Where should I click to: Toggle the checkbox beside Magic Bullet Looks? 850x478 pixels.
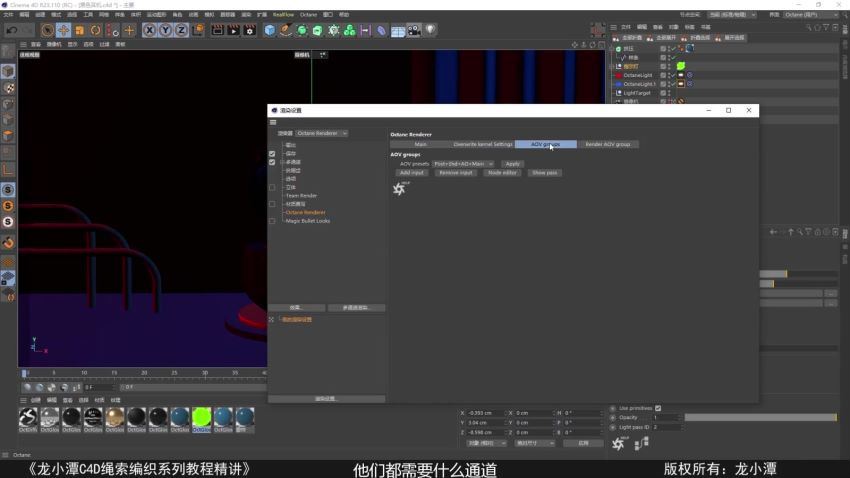point(272,221)
